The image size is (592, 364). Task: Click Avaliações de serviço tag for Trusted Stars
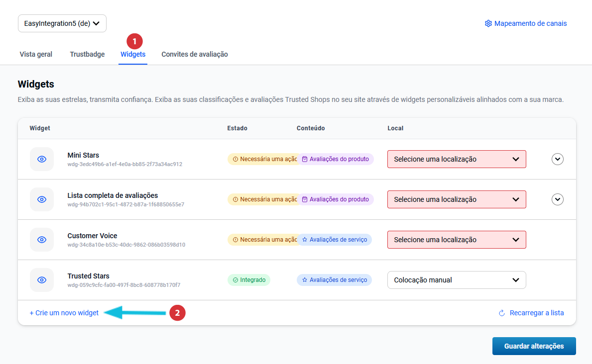pos(334,280)
